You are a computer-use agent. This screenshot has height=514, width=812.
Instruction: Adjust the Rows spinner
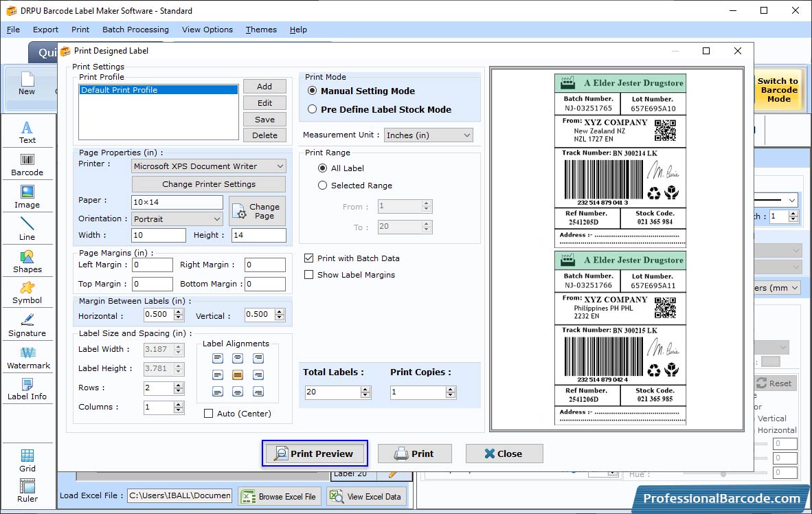179,388
